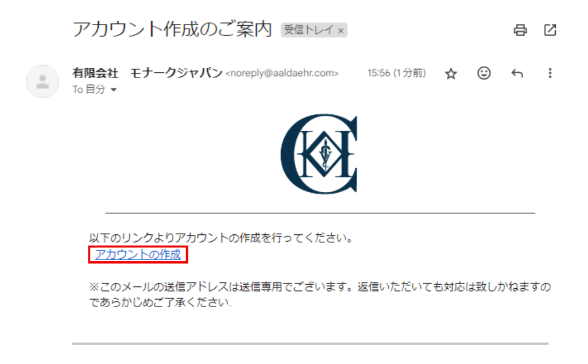Remove the 受信トレイ label with x
This screenshot has width=588, height=364.
tap(341, 31)
